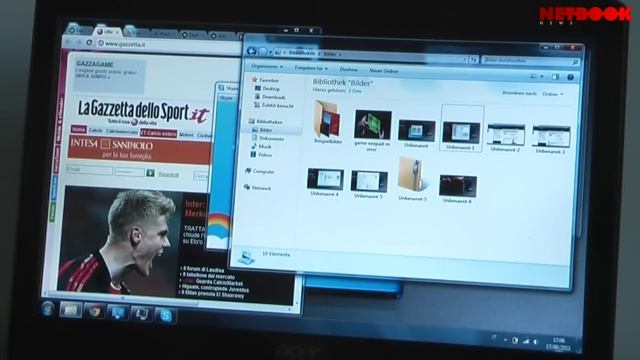This screenshot has width=640, height=360.
Task: Select the Beispielbilder folder icon
Action: pyautogui.click(x=328, y=121)
